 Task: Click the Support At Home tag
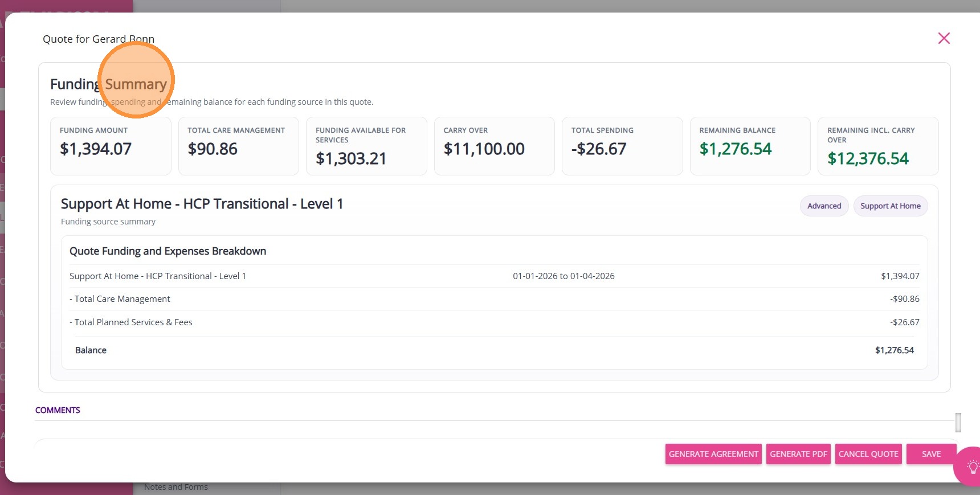890,206
